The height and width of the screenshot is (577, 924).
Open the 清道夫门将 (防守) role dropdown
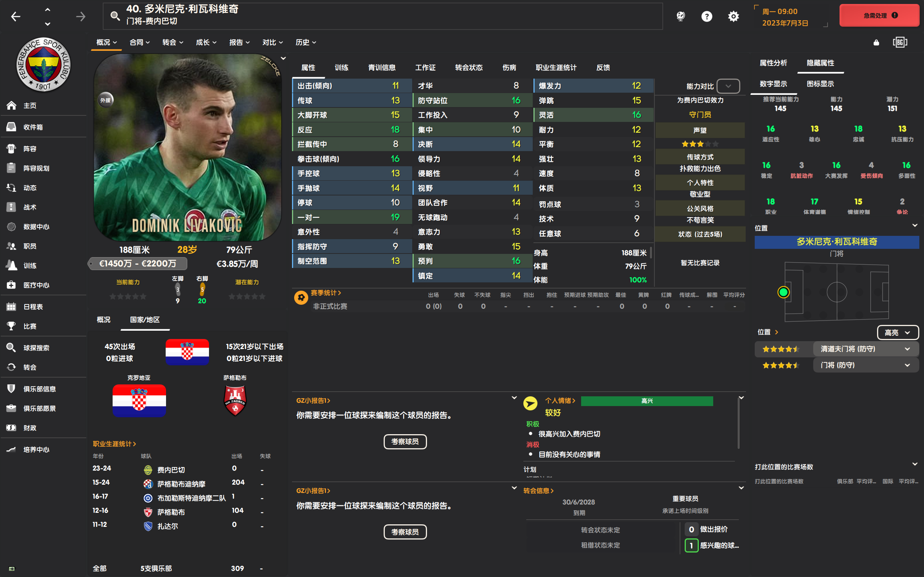click(866, 349)
